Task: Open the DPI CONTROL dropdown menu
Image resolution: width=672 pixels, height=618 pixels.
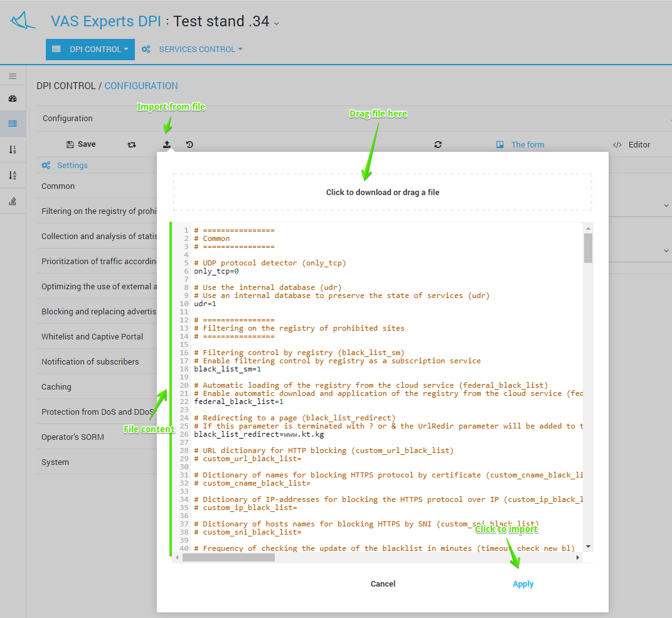Action: tap(90, 50)
